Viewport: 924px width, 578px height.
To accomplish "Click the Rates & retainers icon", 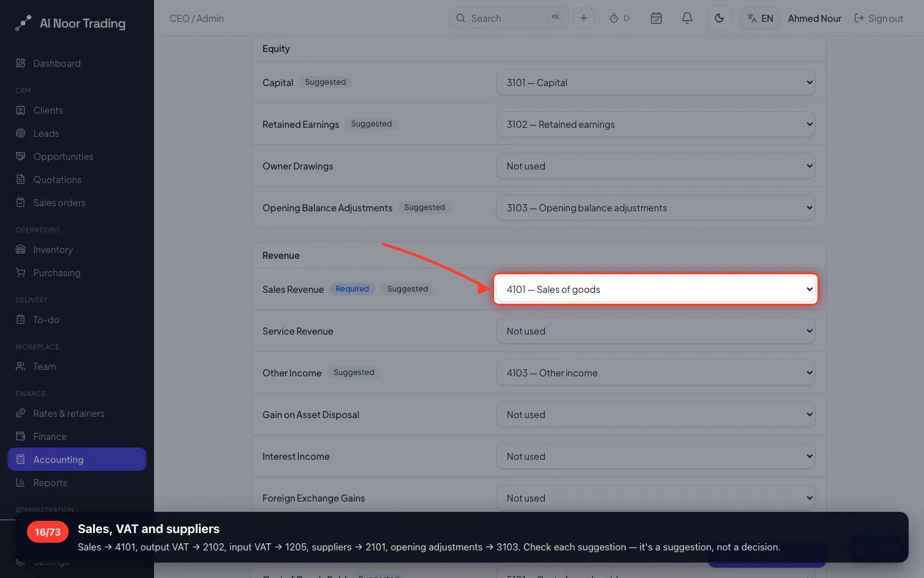I will coord(21,413).
